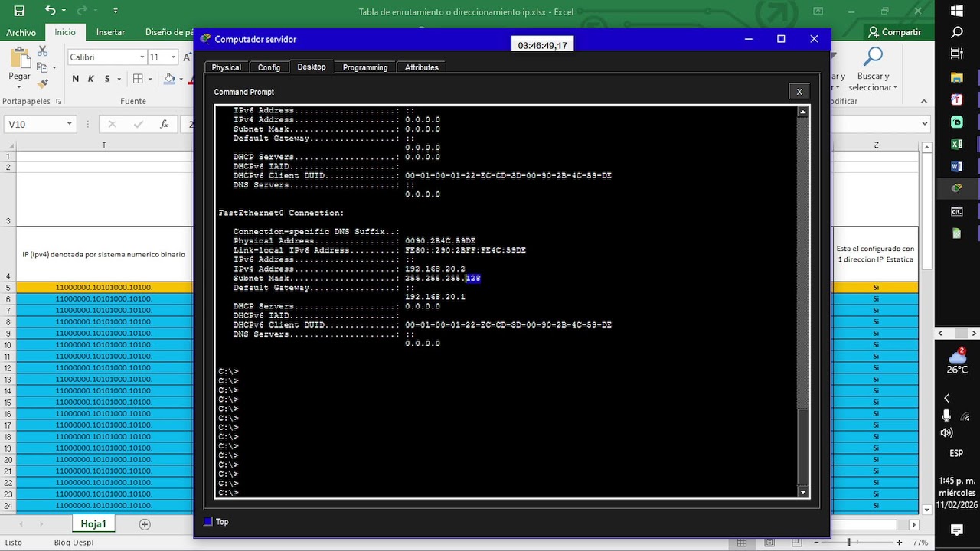Expand the underline style arrow
Image resolution: width=980 pixels, height=551 pixels.
(119, 79)
